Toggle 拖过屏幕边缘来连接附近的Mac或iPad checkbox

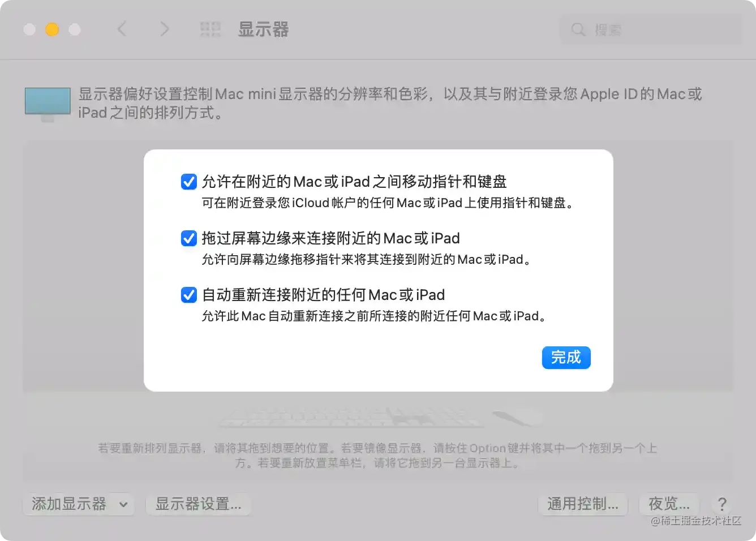pyautogui.click(x=189, y=238)
